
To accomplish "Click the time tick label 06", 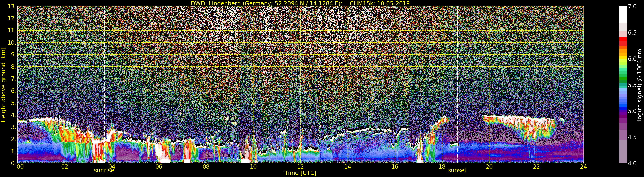I will [159, 167].
